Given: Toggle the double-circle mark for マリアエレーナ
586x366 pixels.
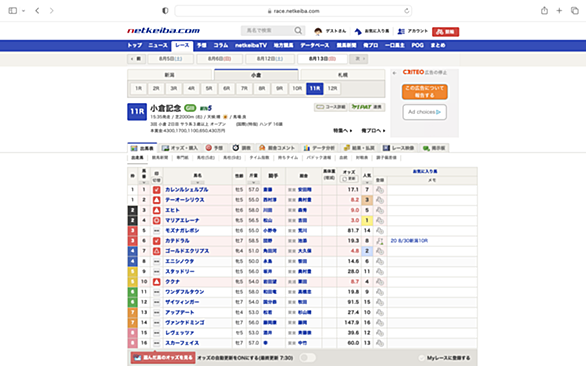Looking at the screenshot, I should point(157,221).
